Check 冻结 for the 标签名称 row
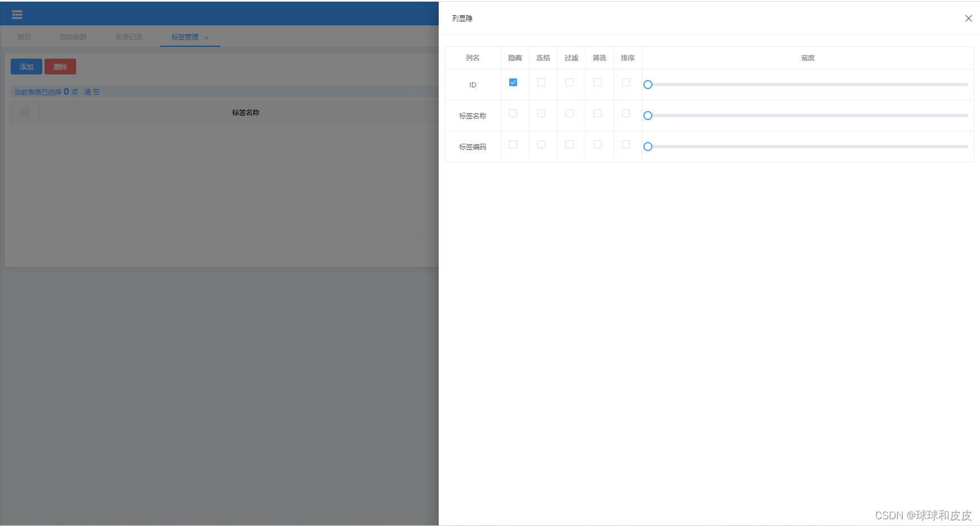The width and height of the screenshot is (980, 526). pyautogui.click(x=541, y=113)
